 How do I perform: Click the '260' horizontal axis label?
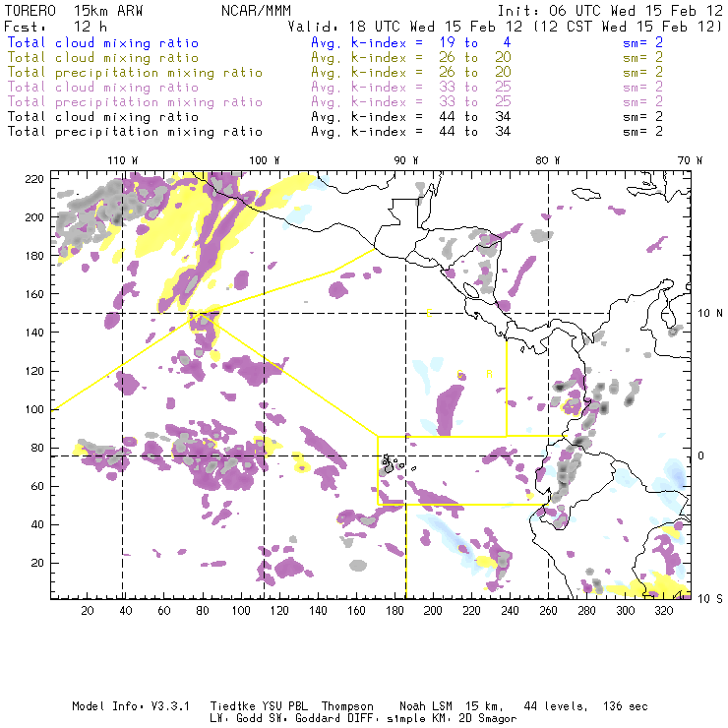click(x=548, y=611)
